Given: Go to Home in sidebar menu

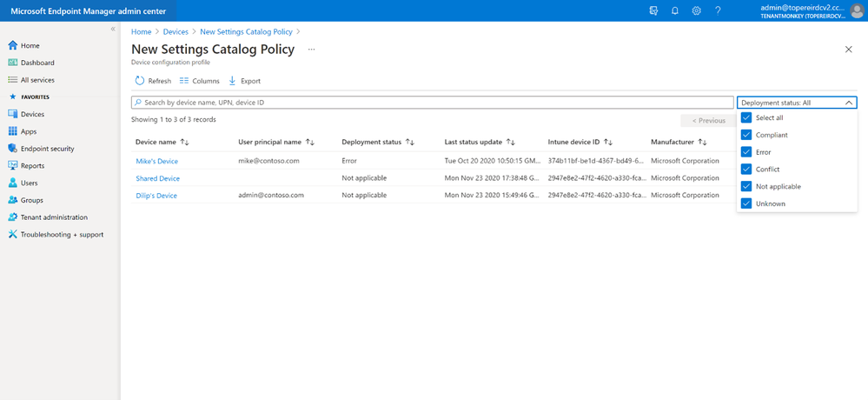Looking at the screenshot, I should [30, 45].
